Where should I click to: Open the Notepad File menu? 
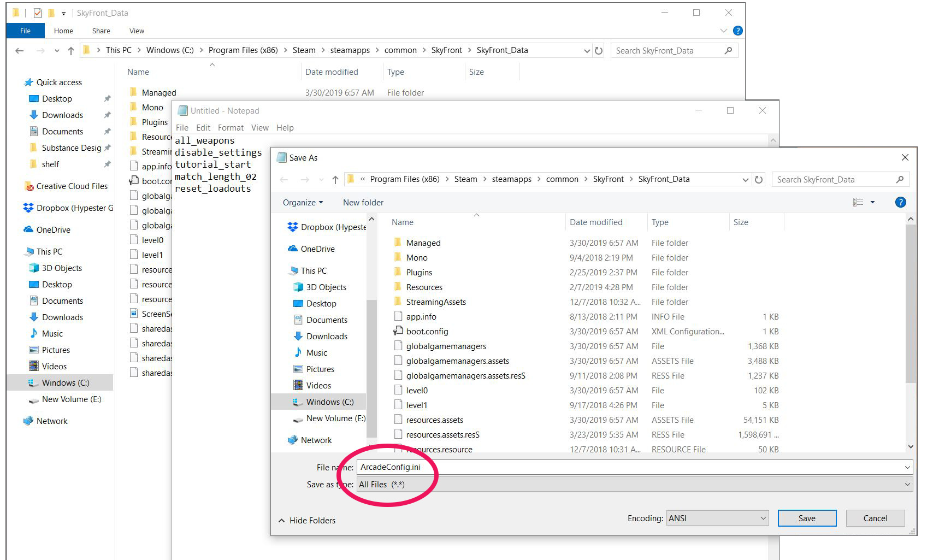click(182, 128)
